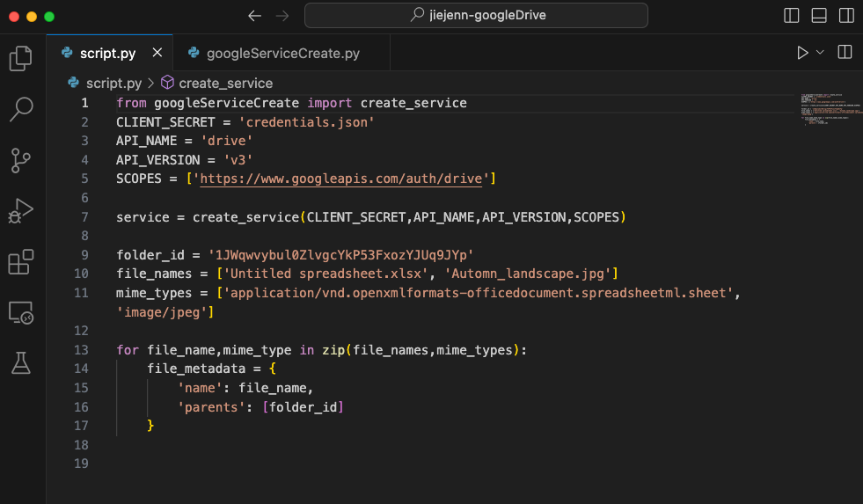Click the macOS green fullscreen button
The height and width of the screenshot is (504, 863).
[x=49, y=17]
